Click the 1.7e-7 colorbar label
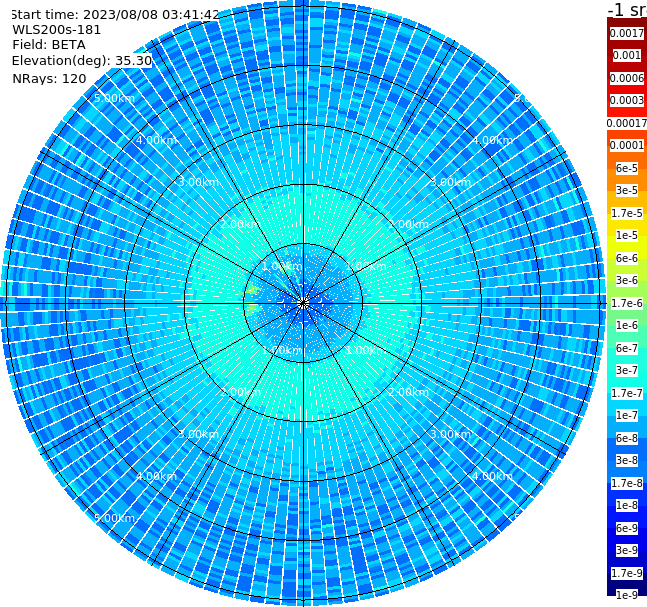Image resolution: width=647 pixels, height=607 pixels. tap(627, 393)
